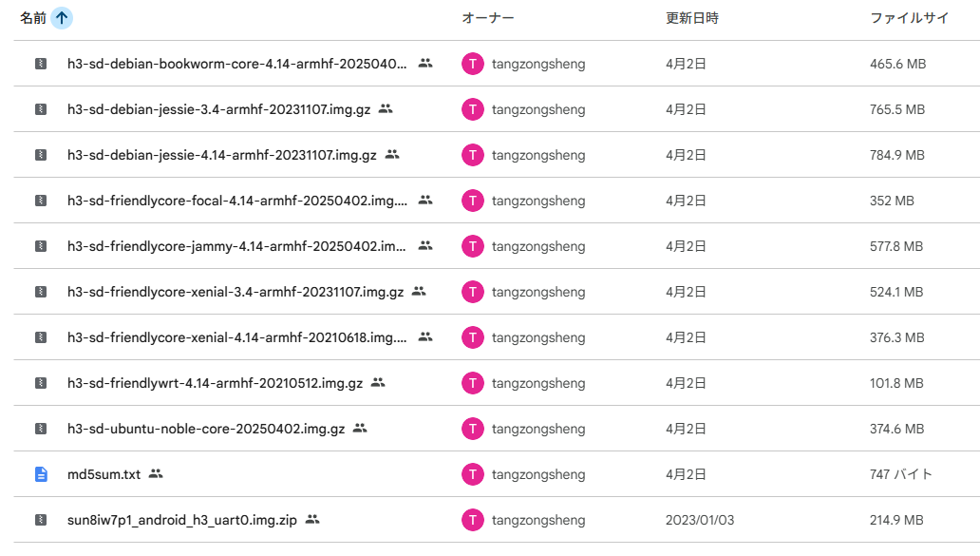980x556 pixels.
Task: Click the ファイルサイズ column header
Action: click(x=910, y=18)
